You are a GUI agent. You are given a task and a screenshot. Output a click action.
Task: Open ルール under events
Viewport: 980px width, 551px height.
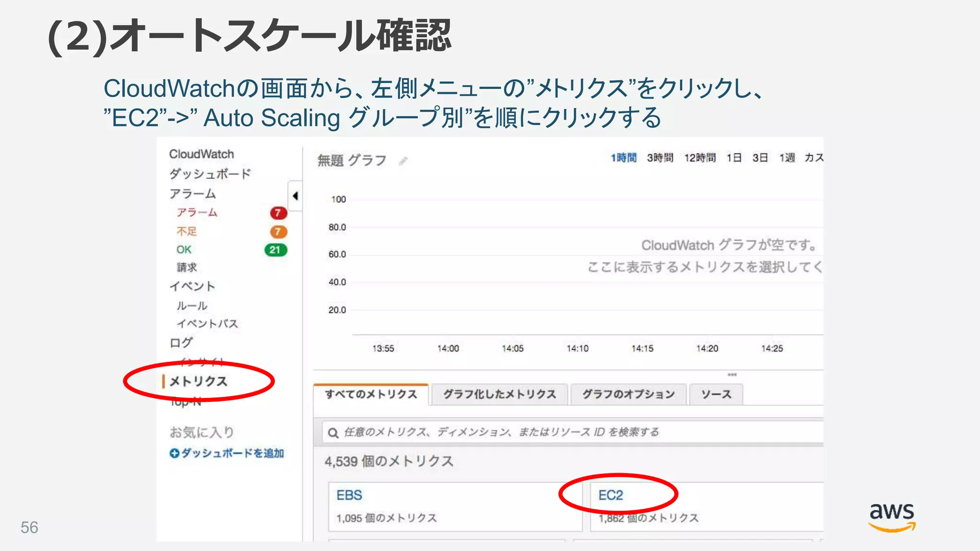(x=192, y=306)
